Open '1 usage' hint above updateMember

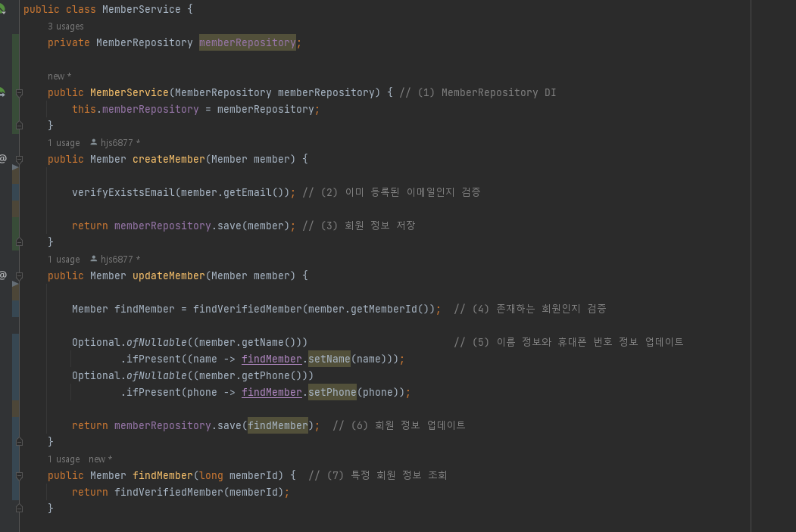64,260
